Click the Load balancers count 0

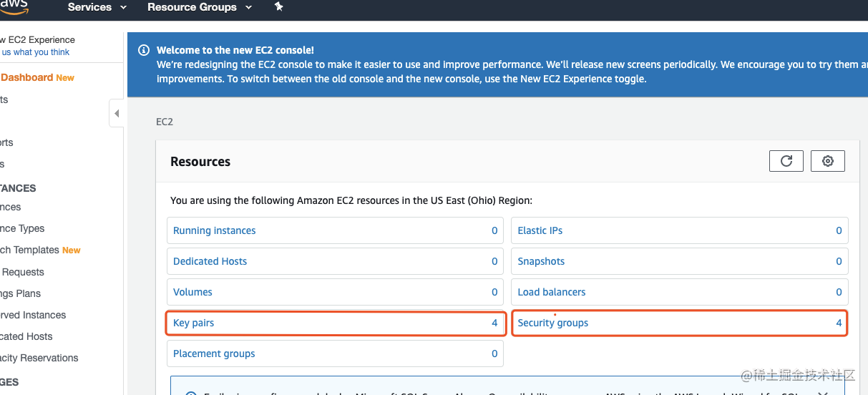click(839, 292)
